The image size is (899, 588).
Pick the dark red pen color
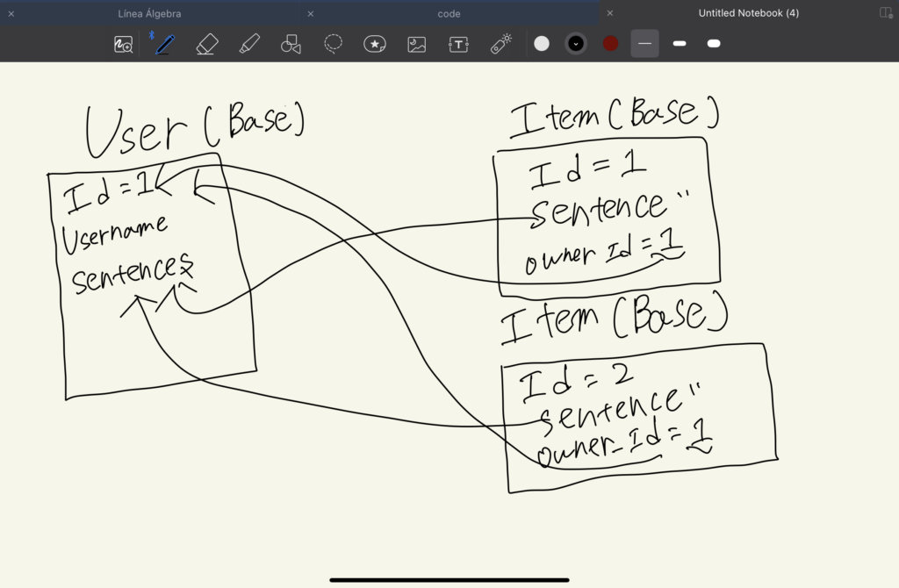pos(611,43)
